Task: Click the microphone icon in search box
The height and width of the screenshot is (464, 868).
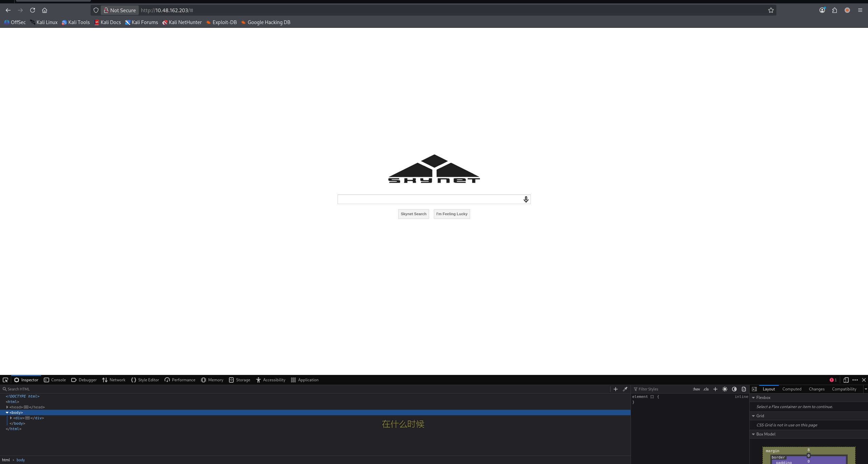Action: click(526, 199)
